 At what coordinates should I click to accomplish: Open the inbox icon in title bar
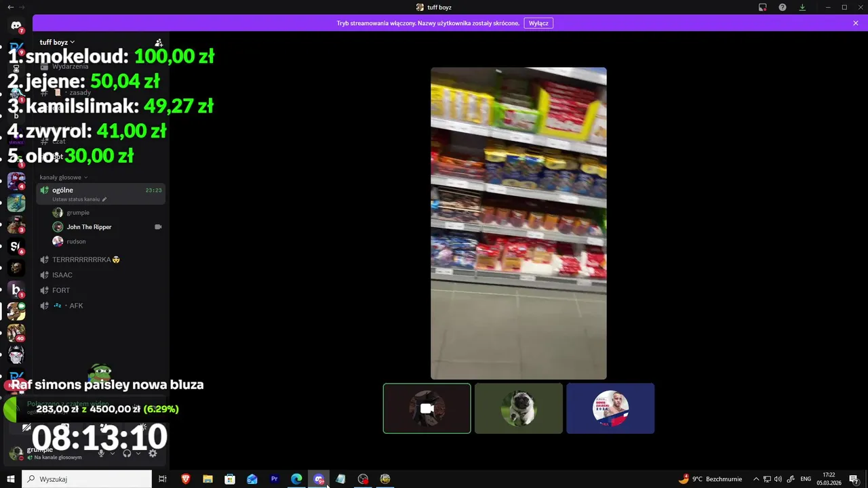[x=763, y=7]
